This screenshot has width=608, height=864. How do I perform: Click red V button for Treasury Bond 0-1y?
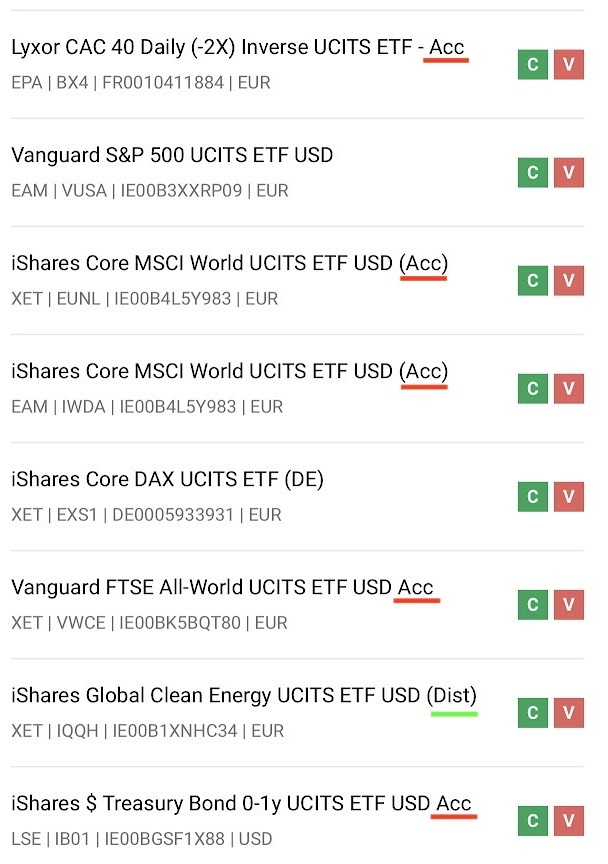568,820
